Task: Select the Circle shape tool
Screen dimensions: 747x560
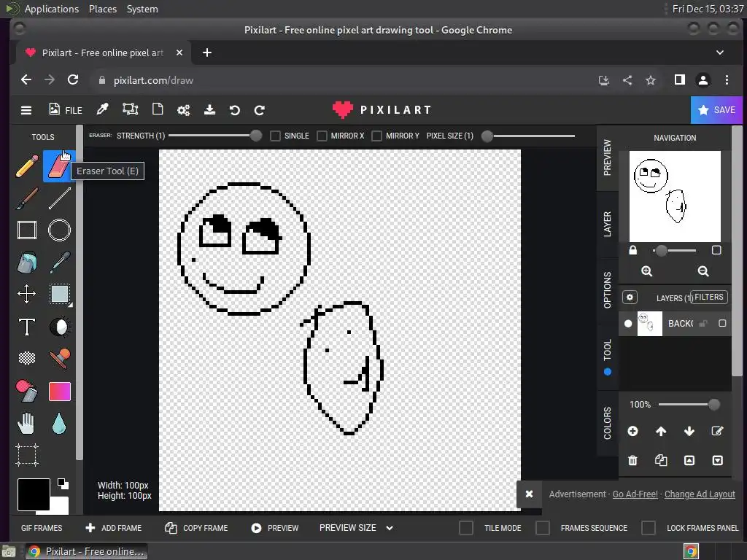Action: (59, 230)
